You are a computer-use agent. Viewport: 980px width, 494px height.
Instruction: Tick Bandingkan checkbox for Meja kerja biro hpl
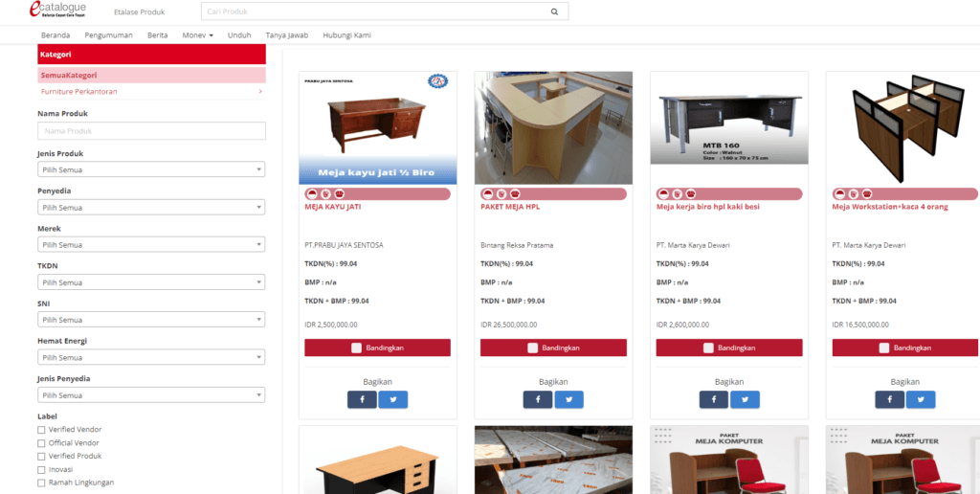point(708,348)
